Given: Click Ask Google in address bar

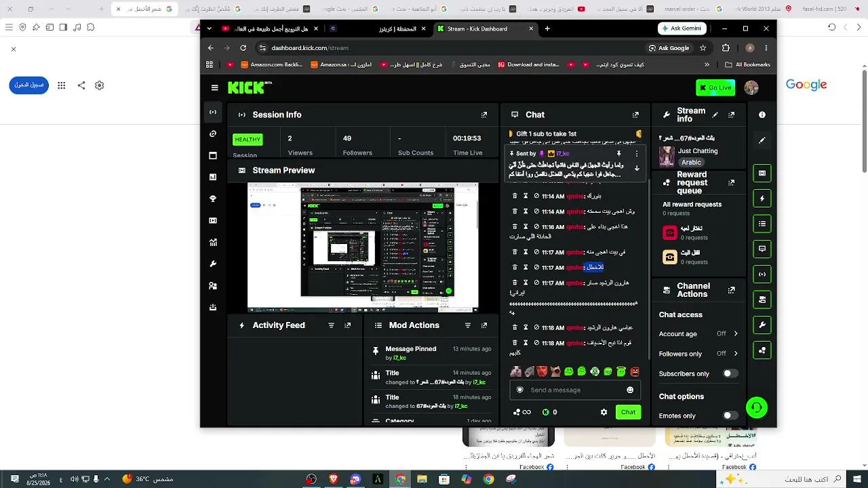Looking at the screenshot, I should coord(669,48).
